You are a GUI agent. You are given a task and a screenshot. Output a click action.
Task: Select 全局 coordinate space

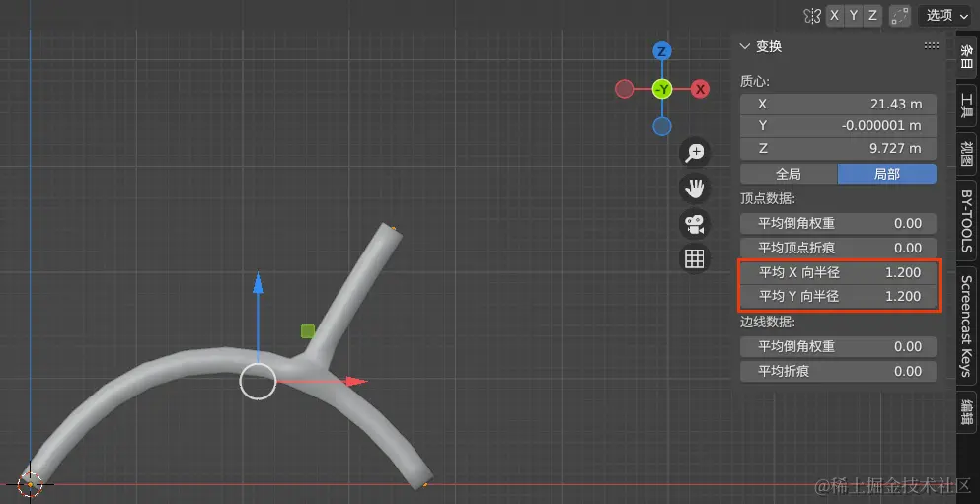(789, 175)
